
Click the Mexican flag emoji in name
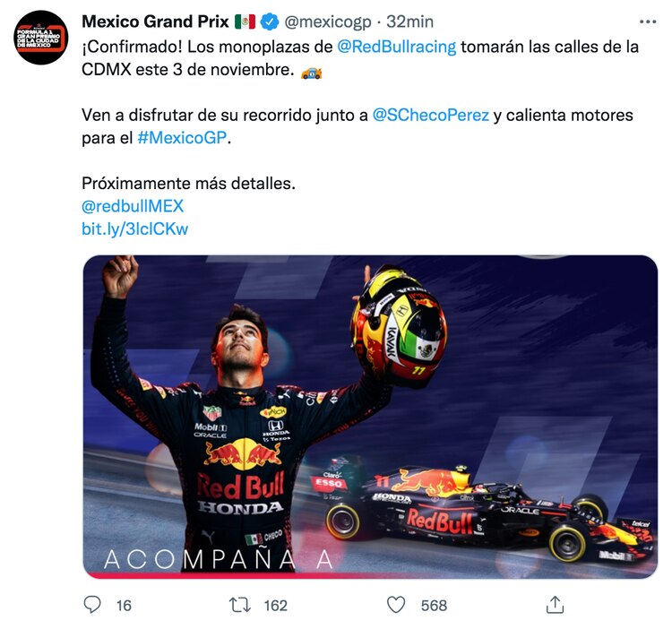pos(246,22)
